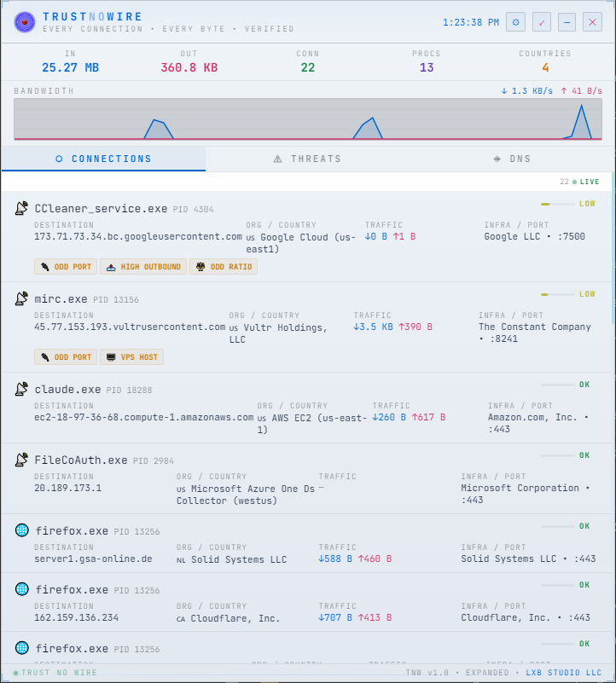Open the LXB STUDIO LLC link
Viewport: 616px width, 683px height.
(x=563, y=673)
